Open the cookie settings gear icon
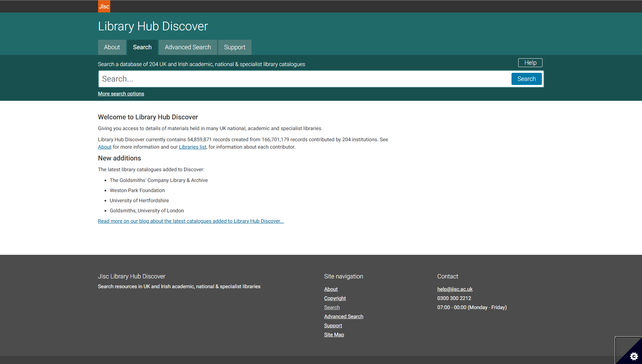642x364 pixels. [634, 356]
